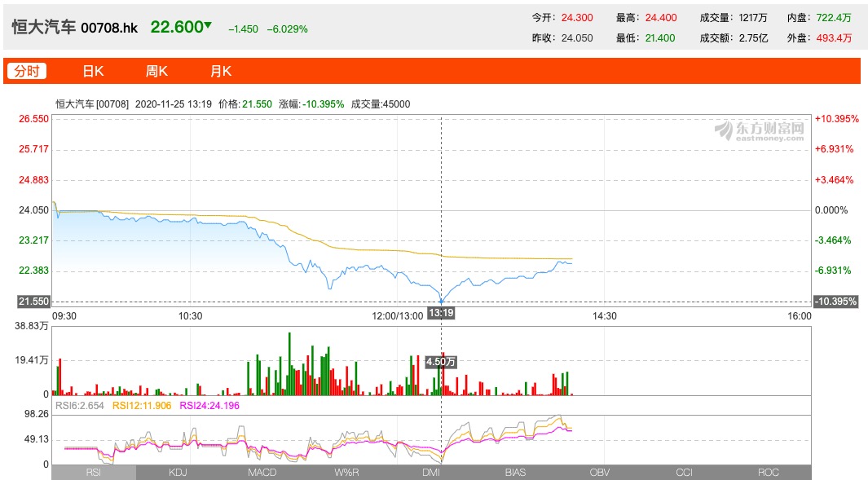Click the 内盘 value 722.4万
The image size is (868, 480).
834,18
